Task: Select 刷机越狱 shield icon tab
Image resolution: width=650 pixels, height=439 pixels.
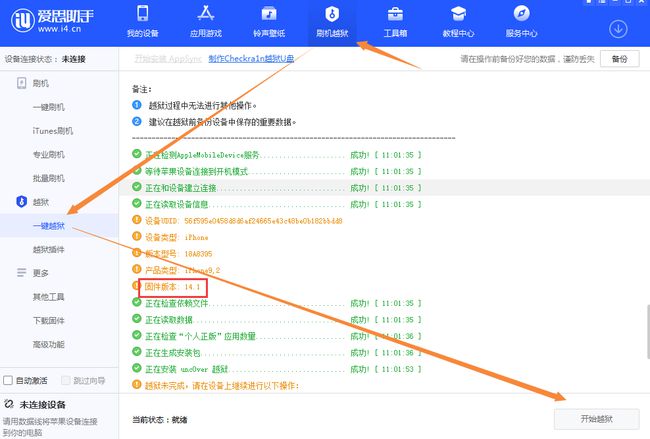Action: [x=332, y=14]
